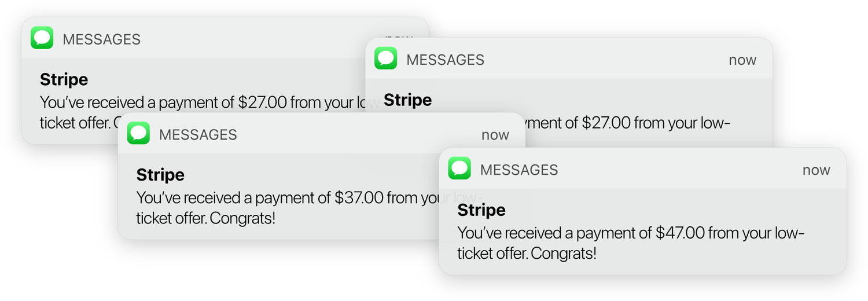Tap the MESSAGES header label on the $47.00 notification

tap(519, 170)
